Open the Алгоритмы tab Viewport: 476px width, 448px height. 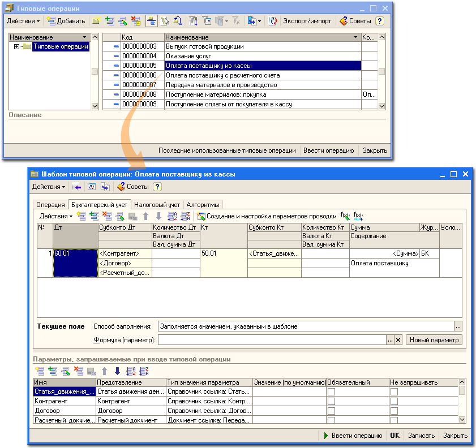coord(204,204)
